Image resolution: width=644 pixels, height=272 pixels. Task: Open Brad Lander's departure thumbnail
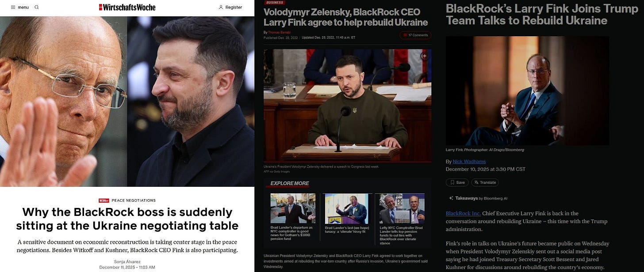[x=293, y=208]
